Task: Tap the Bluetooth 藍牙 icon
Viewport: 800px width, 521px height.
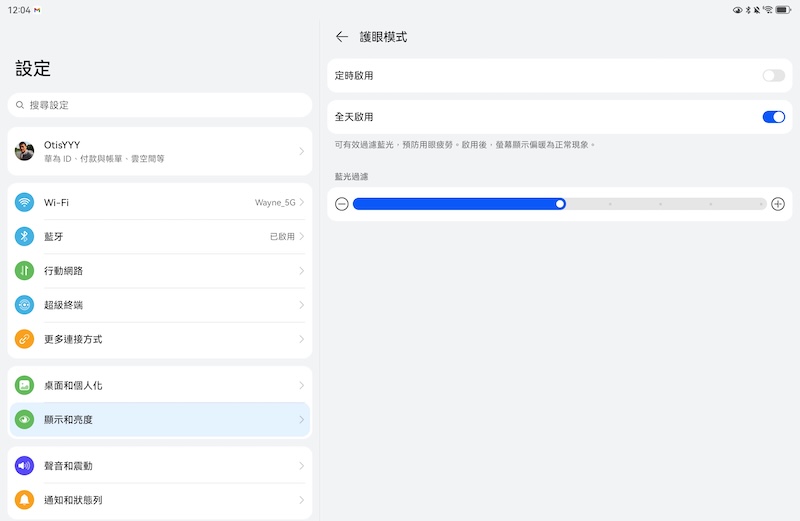Action: tap(25, 237)
